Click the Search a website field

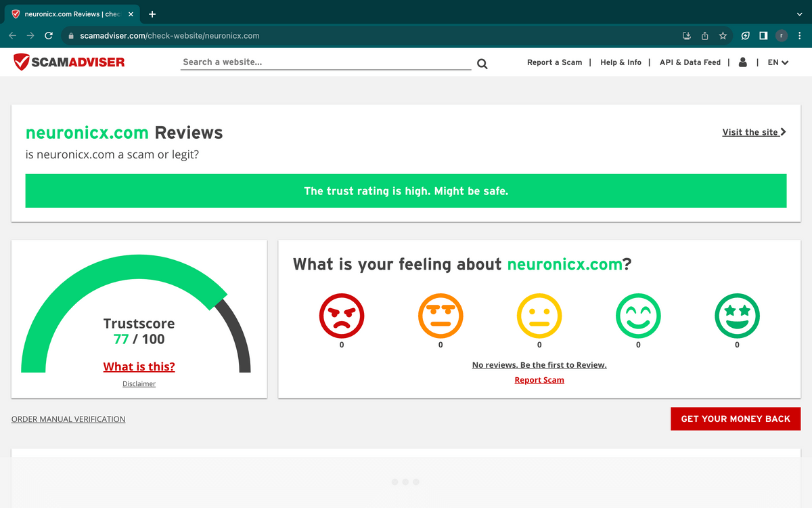coord(326,62)
